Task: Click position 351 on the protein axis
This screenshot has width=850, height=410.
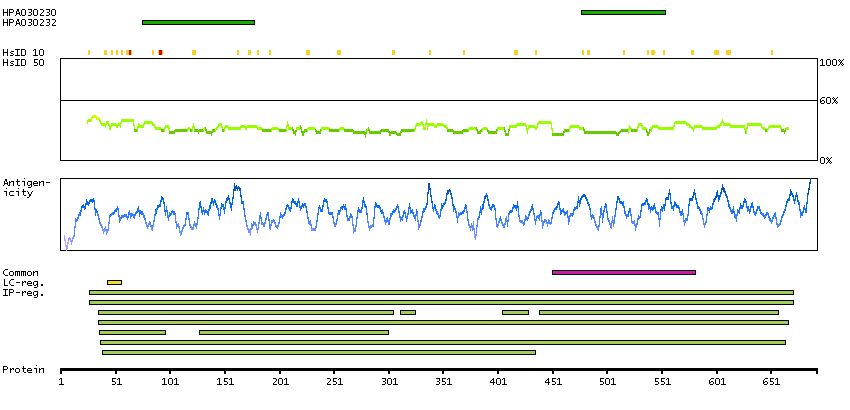Action: coord(444,381)
